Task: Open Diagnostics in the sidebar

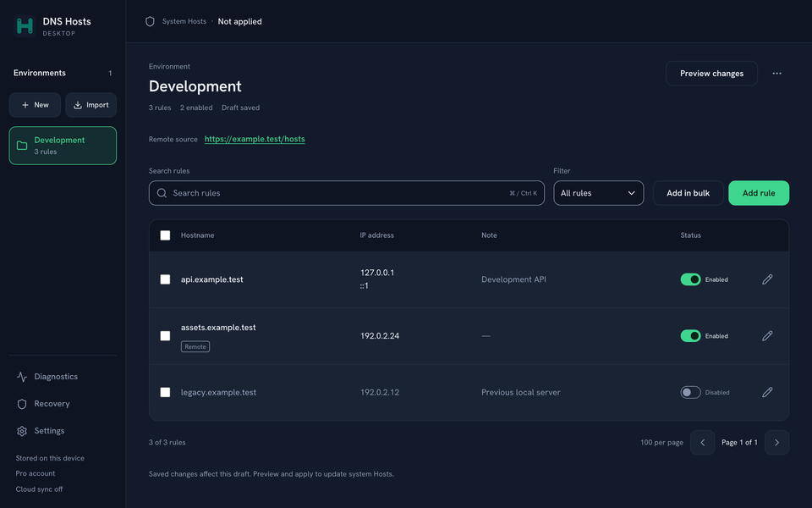Action: (63, 377)
